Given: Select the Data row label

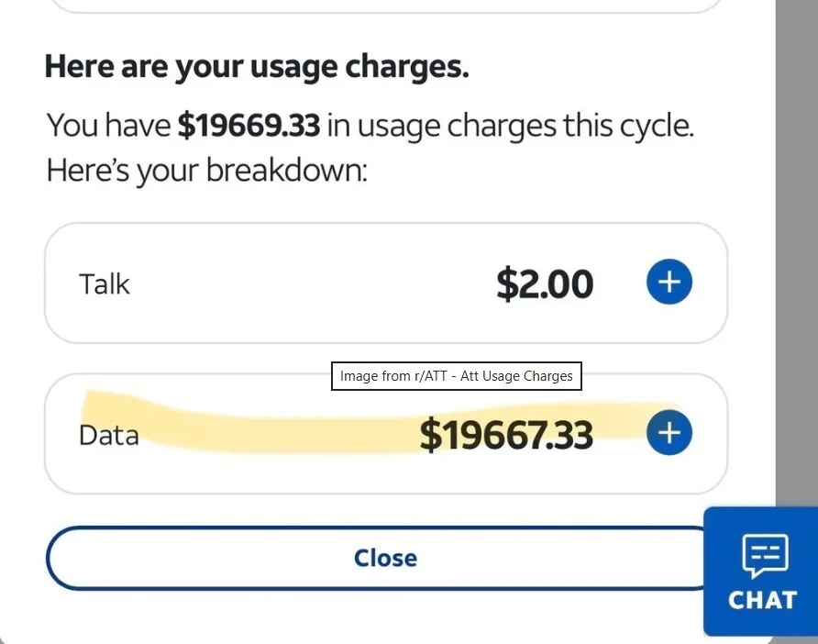Looking at the screenshot, I should coord(109,434).
